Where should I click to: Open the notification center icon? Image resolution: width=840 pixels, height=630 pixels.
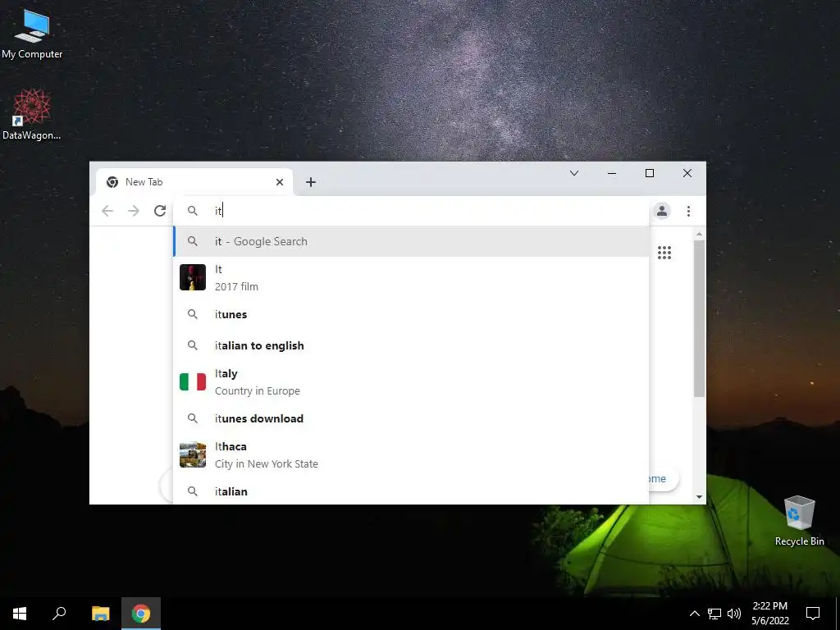point(813,614)
